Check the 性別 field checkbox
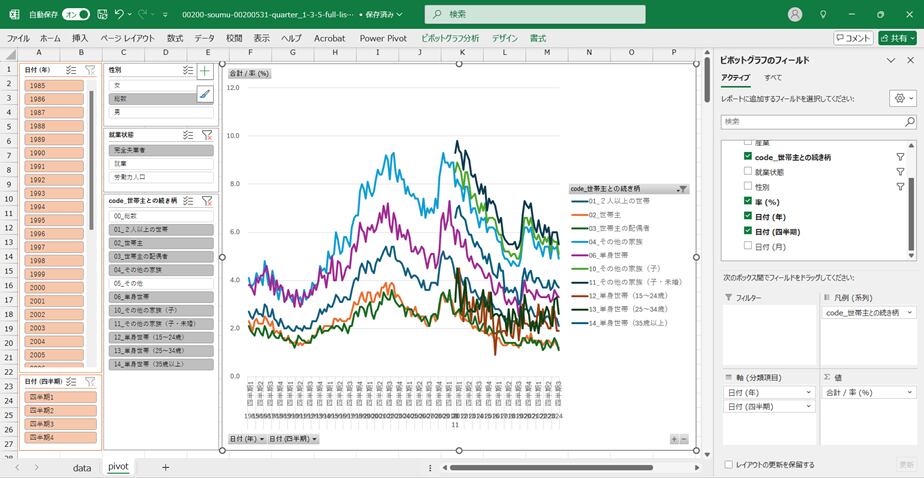The width and height of the screenshot is (924, 478). (747, 186)
